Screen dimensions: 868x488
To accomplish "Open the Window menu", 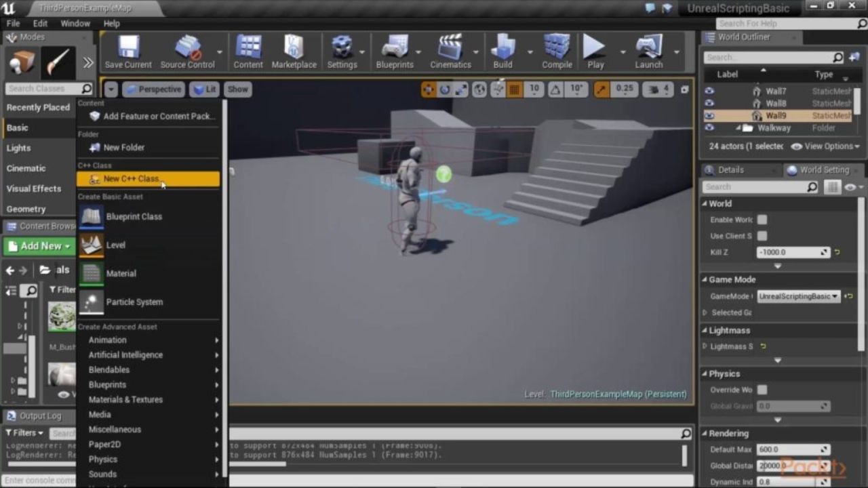I will tap(75, 23).
